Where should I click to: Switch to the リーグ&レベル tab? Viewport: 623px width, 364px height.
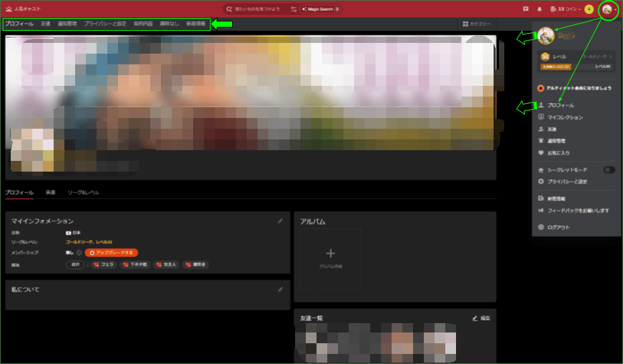pos(83,193)
